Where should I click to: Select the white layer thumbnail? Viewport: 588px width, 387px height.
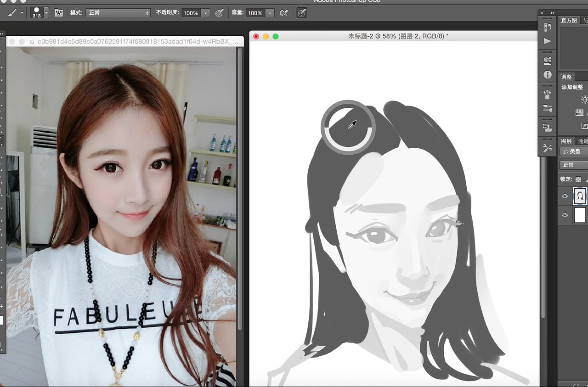(x=580, y=215)
